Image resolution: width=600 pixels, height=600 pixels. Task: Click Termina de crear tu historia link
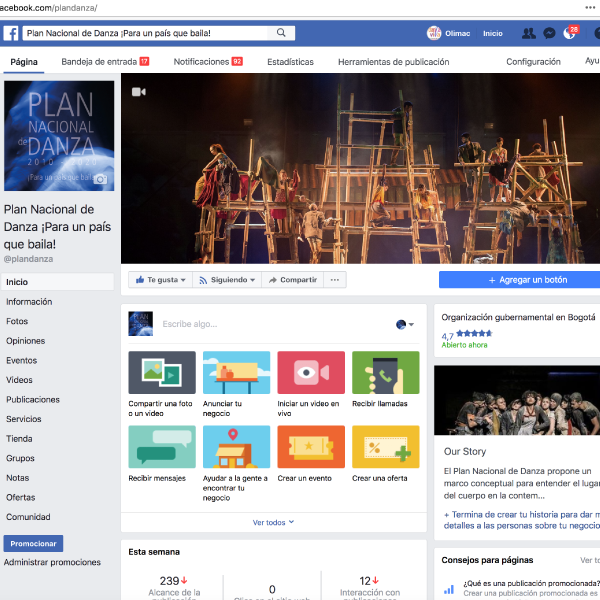tap(522, 520)
